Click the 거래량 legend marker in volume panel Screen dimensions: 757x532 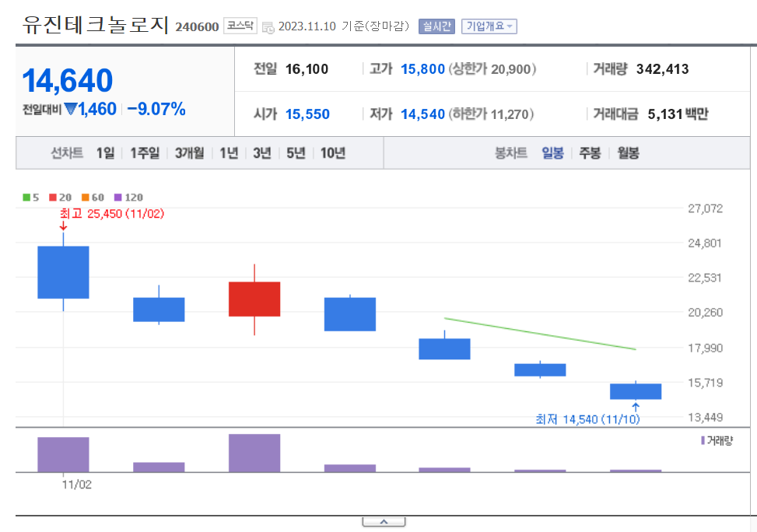tap(703, 440)
